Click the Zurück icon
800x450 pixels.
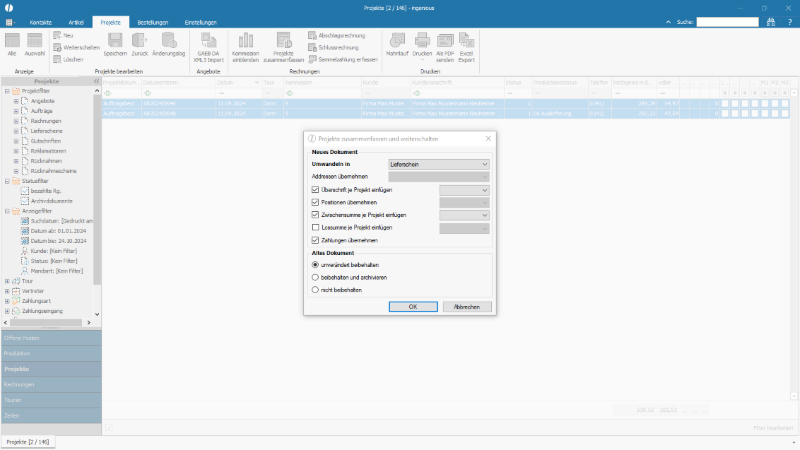[139, 40]
